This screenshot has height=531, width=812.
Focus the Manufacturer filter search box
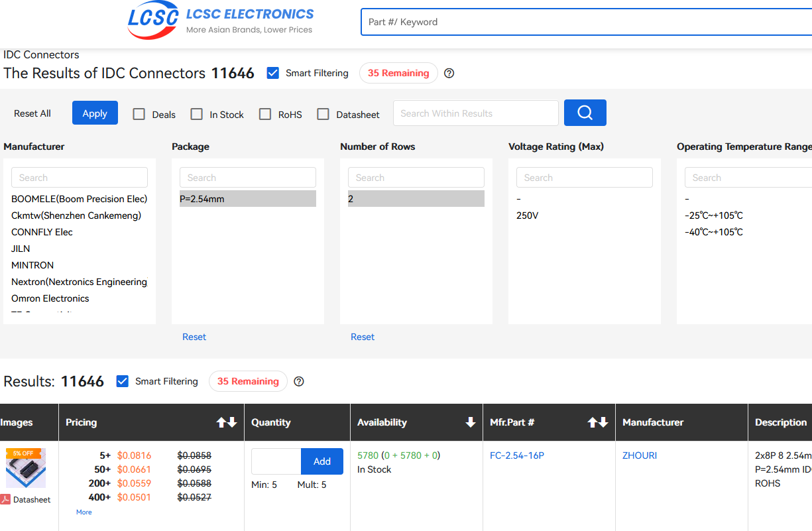(80, 178)
